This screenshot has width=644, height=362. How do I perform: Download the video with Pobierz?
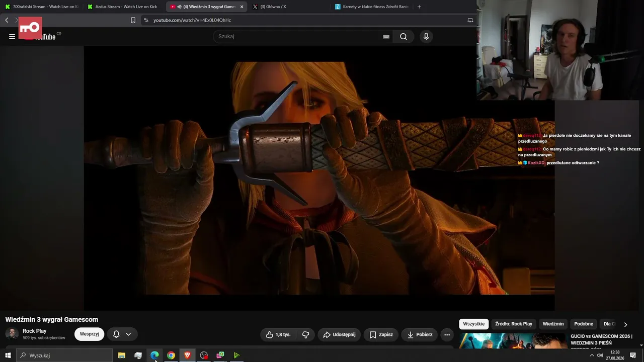click(420, 334)
